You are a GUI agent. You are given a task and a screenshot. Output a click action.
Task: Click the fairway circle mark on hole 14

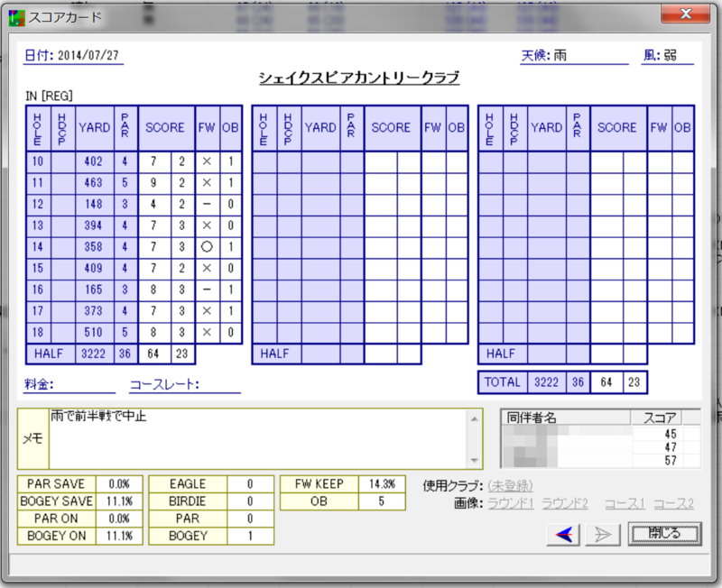(207, 247)
